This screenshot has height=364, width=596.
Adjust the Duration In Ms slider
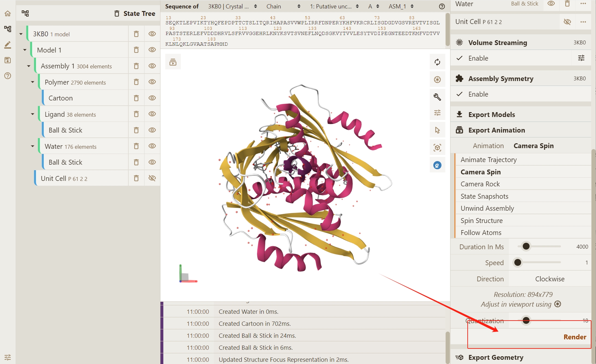pos(526,247)
